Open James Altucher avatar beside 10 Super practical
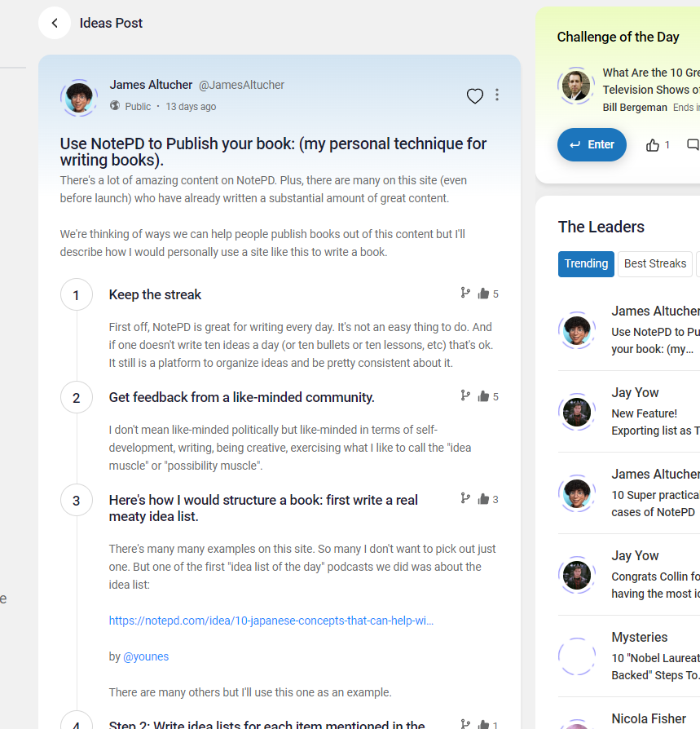This screenshot has height=729, width=700. coord(577,493)
